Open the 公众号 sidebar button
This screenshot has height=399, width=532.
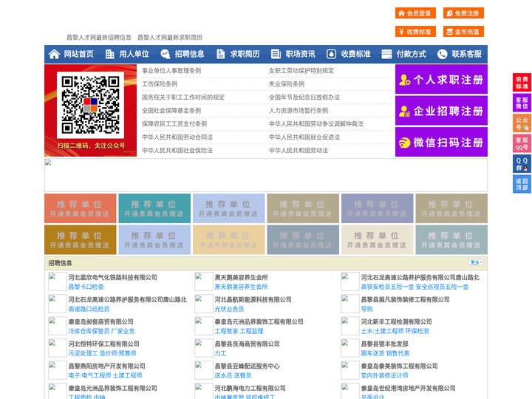tap(522, 123)
